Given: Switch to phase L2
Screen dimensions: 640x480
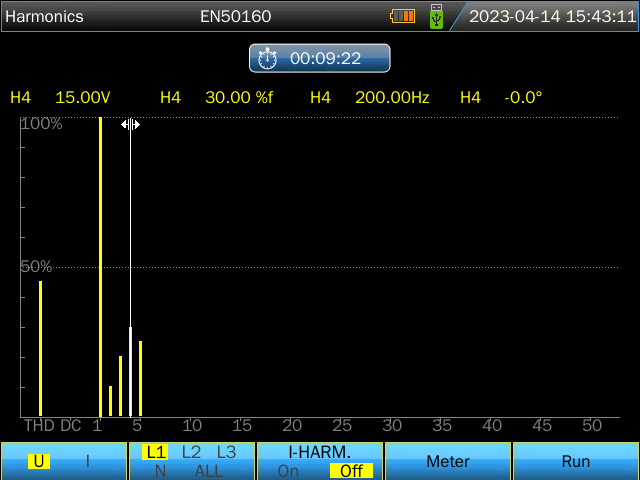Looking at the screenshot, I should tap(191, 452).
